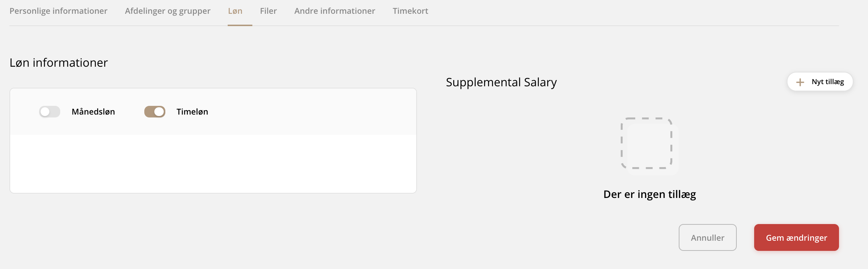Disable the Timeløn toggle switch

click(x=155, y=112)
